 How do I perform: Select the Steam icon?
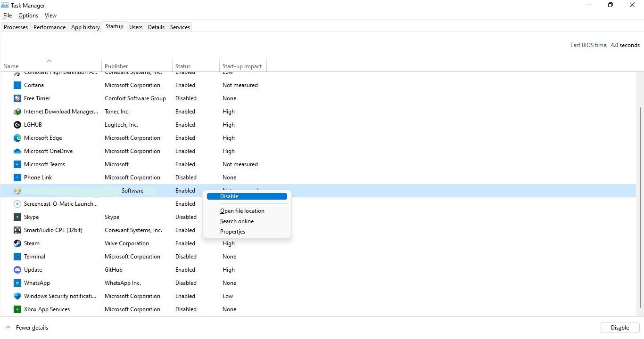tap(17, 243)
